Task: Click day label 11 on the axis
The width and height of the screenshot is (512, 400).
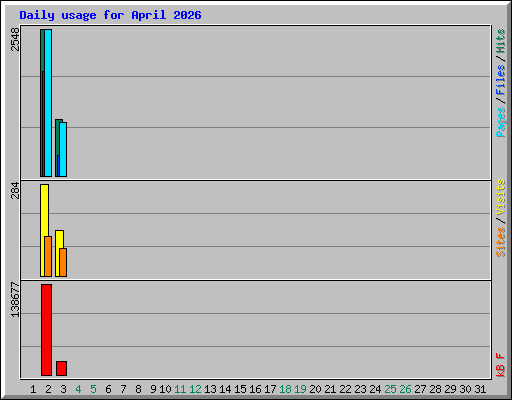Action: pyautogui.click(x=180, y=389)
